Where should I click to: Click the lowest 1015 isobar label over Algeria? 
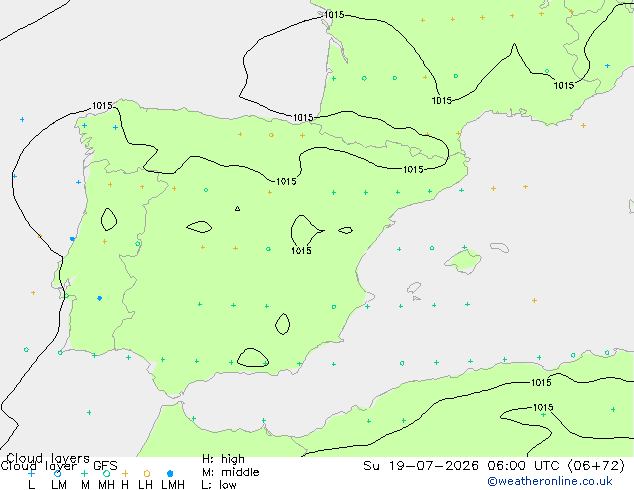pos(543,407)
